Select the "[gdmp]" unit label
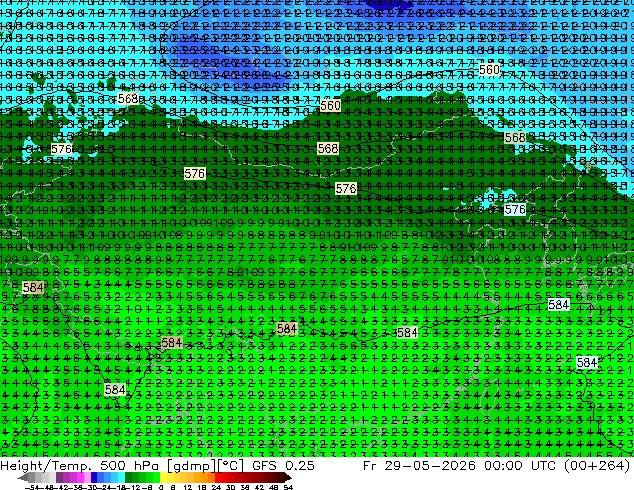 [x=192, y=466]
